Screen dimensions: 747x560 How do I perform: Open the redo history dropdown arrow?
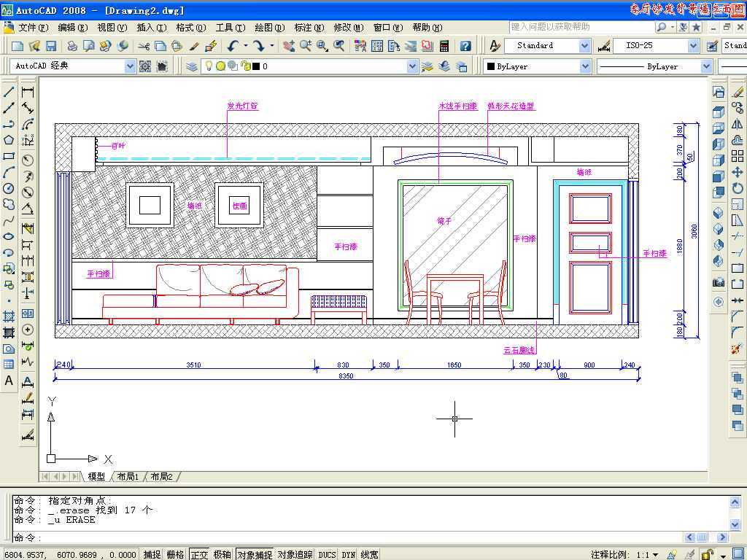click(271, 46)
